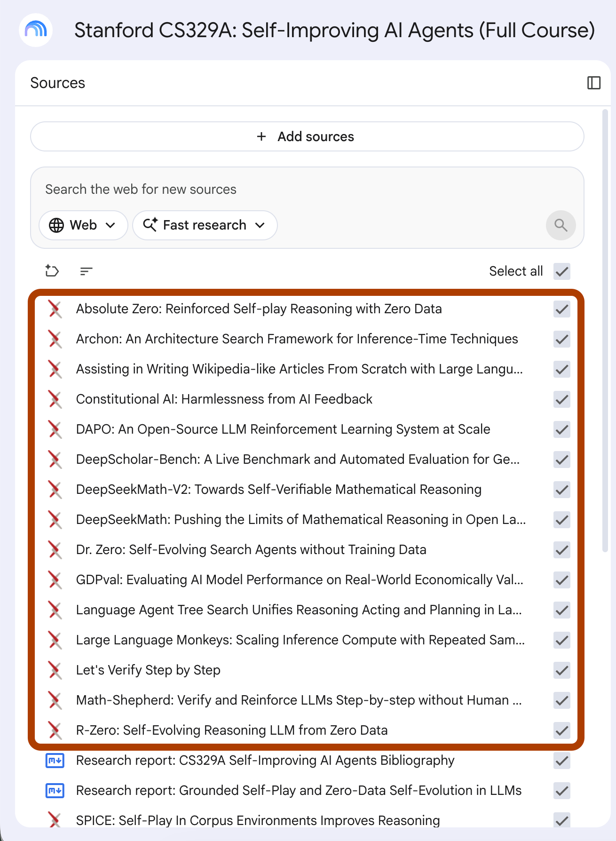Open Research report: Grounded Self-Play and Zero-Data Self-Evolution
The width and height of the screenshot is (616, 841).
coord(299,791)
